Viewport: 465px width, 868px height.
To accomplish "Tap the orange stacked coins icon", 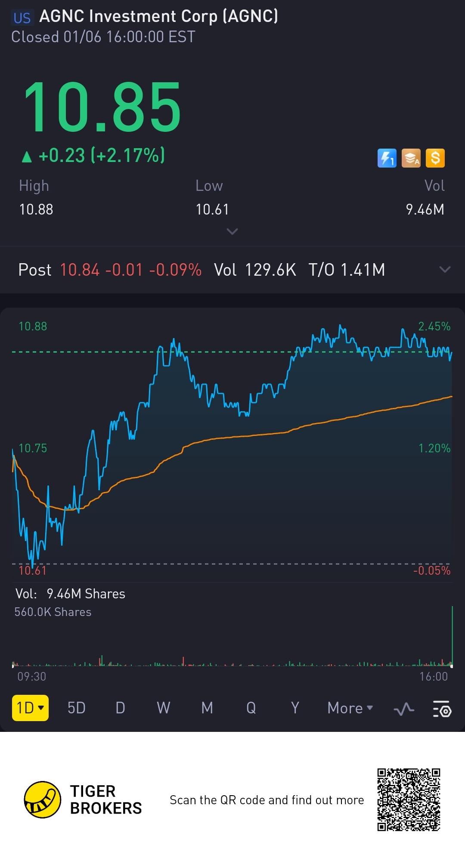I will click(x=411, y=158).
